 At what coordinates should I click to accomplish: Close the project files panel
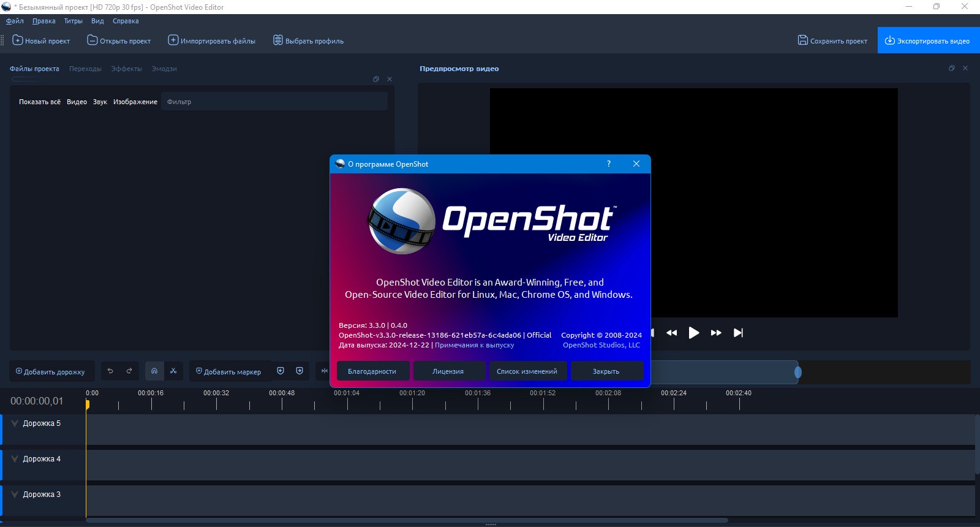coord(390,79)
